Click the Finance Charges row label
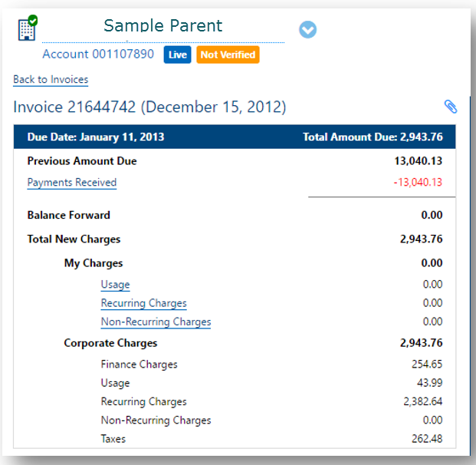This screenshot has width=476, height=465. point(139,364)
